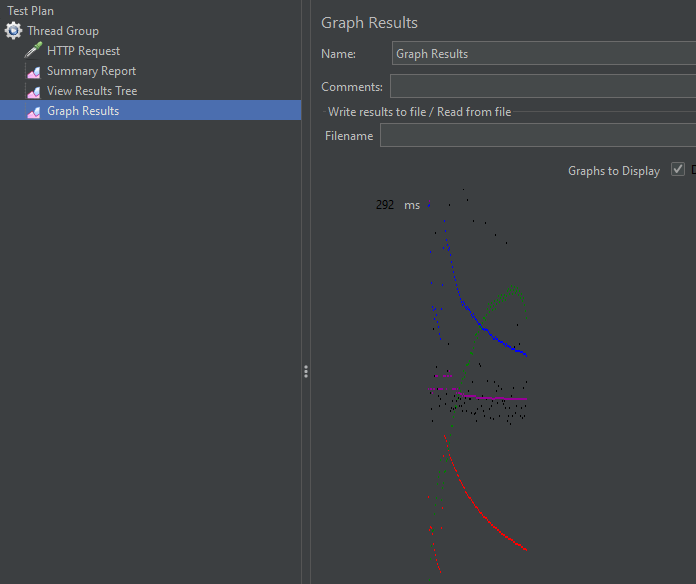Open the Summary Report listener

(x=91, y=71)
